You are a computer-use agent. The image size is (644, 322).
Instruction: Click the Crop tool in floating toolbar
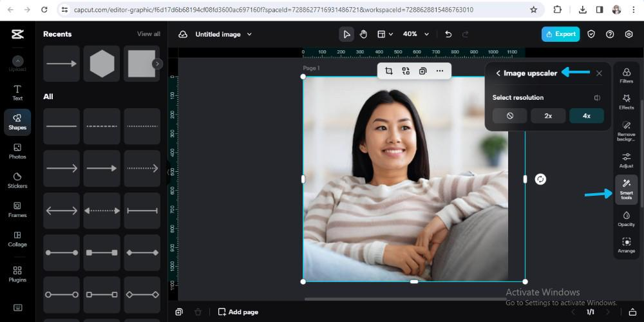388,71
